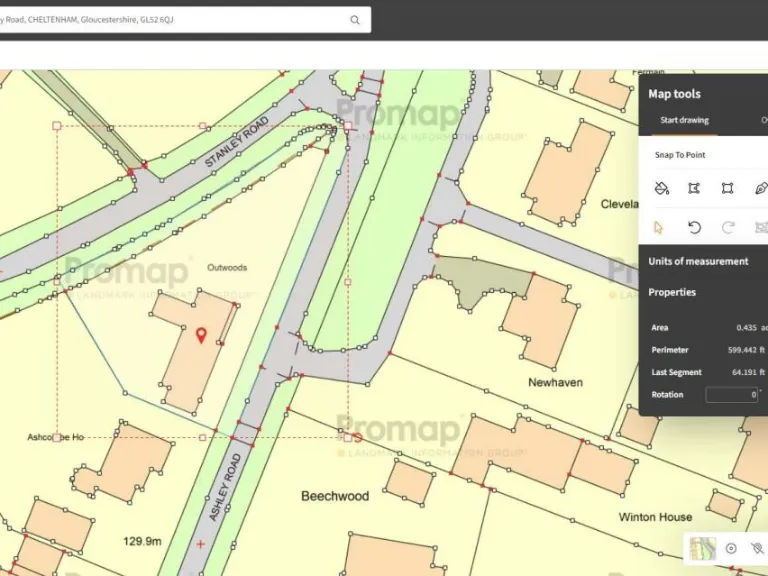Viewport: 768px width, 576px height.
Task: Click the left-middle selection box handle
Action: click(x=57, y=282)
